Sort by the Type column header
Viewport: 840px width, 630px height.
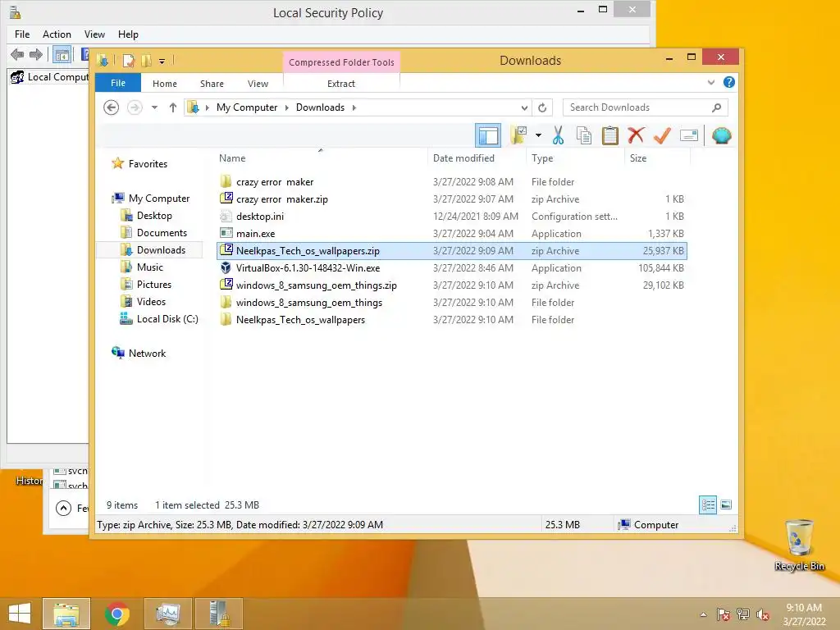575,158
